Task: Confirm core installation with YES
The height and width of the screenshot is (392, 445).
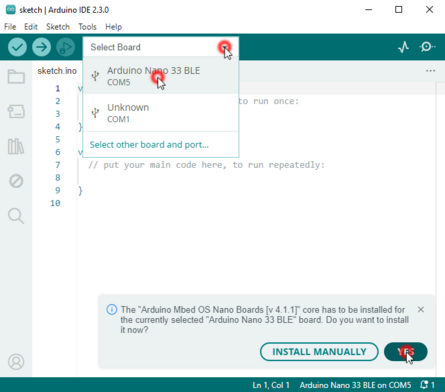Action: click(406, 352)
